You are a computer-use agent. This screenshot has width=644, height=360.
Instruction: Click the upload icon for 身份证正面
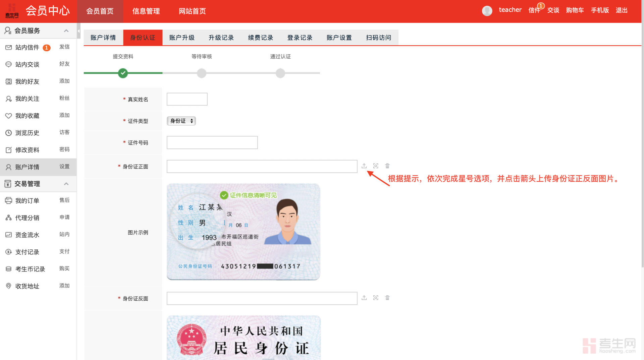364,166
